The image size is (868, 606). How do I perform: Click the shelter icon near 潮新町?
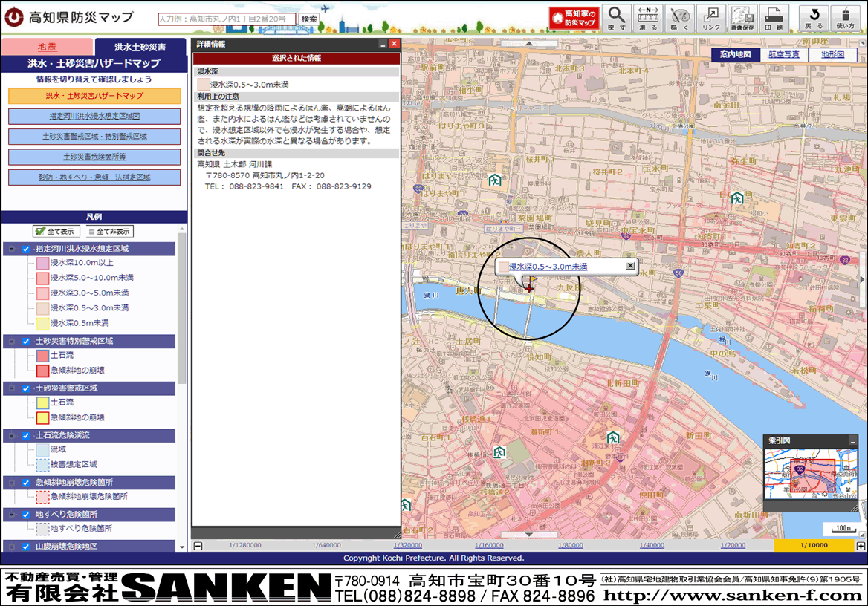[x=613, y=438]
